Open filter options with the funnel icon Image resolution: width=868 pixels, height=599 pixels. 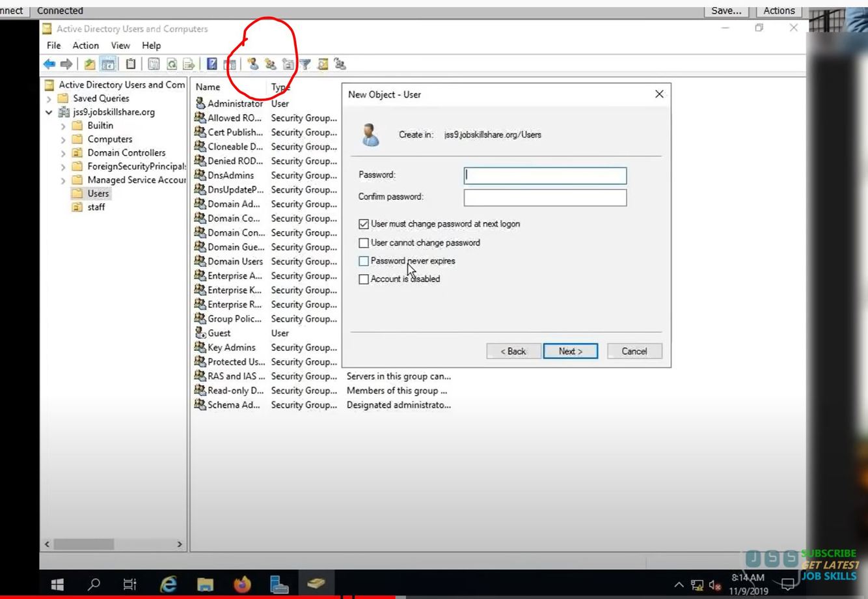coord(305,64)
